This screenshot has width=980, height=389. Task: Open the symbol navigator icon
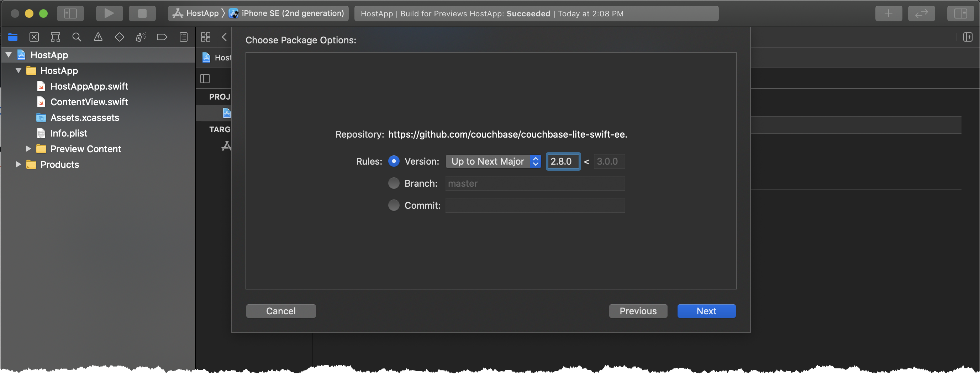tap(56, 37)
